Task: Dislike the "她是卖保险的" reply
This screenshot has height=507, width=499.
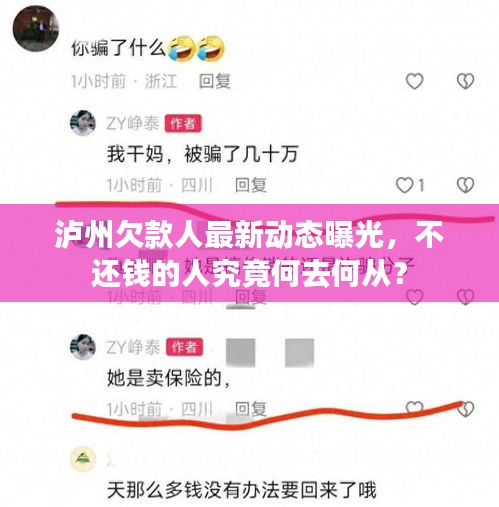Action: point(465,409)
